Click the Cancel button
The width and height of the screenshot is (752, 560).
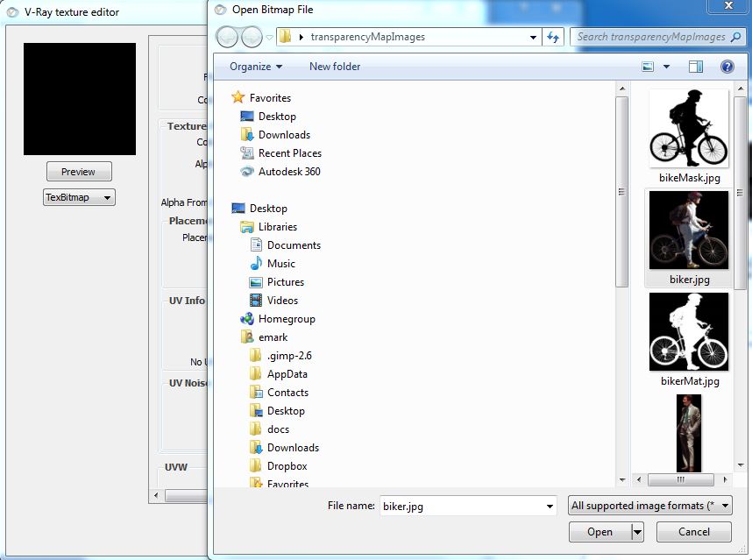[x=694, y=532]
